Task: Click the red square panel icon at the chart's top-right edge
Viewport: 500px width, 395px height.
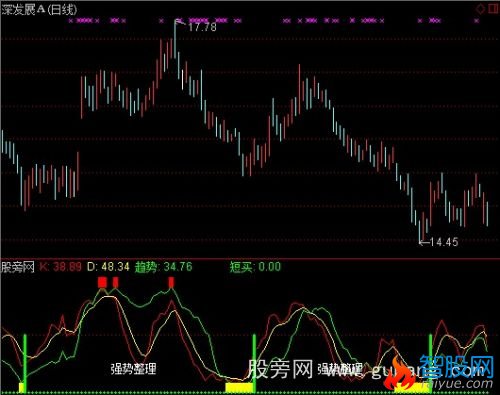Action: [493, 9]
